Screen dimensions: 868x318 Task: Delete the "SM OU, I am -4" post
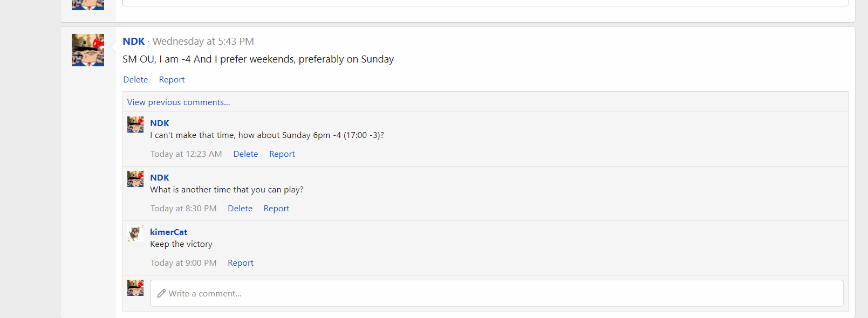coord(135,80)
